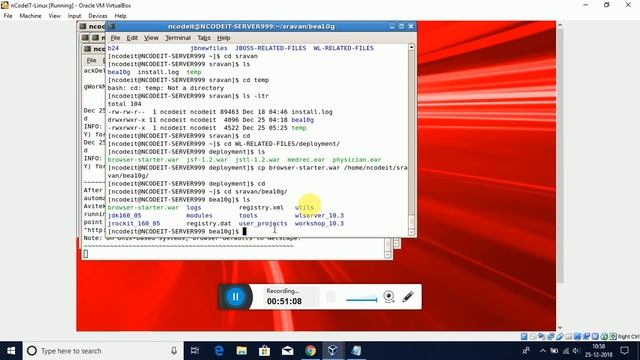The height and width of the screenshot is (360, 640).
Task: Maximize the front terminal window
Action: coord(401,27)
